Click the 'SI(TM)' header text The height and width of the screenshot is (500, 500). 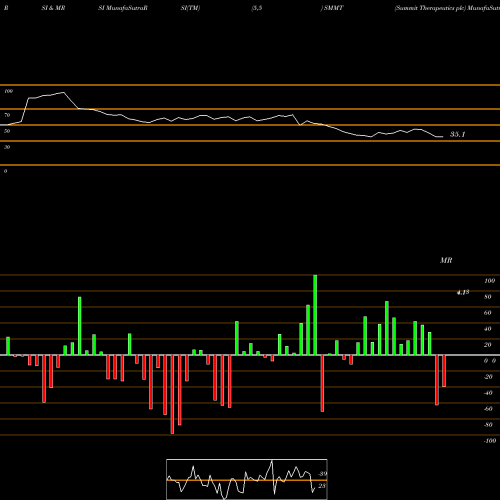click(190, 8)
